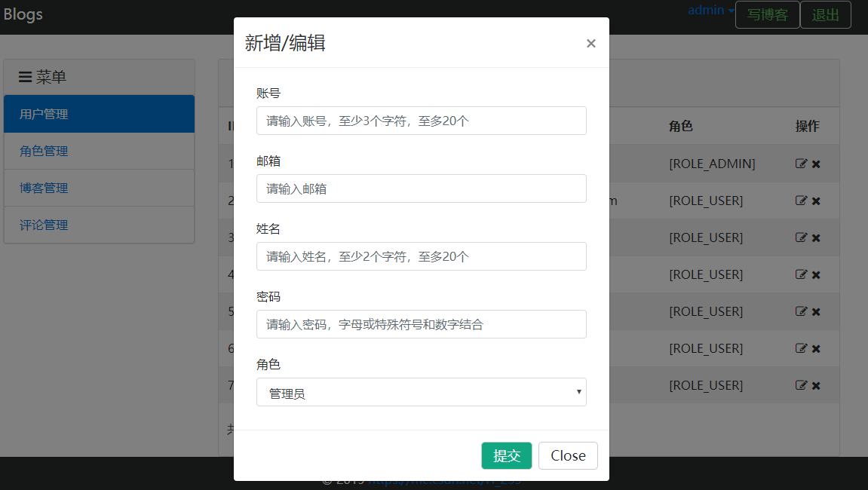The width and height of the screenshot is (868, 490).
Task: Expand the admin dropdown in the top bar
Action: (x=709, y=10)
